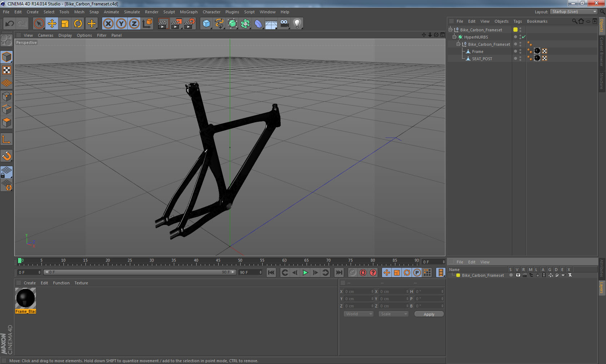Open the Render Settings icon
Image resolution: width=606 pixels, height=364 pixels.
pyautogui.click(x=189, y=24)
